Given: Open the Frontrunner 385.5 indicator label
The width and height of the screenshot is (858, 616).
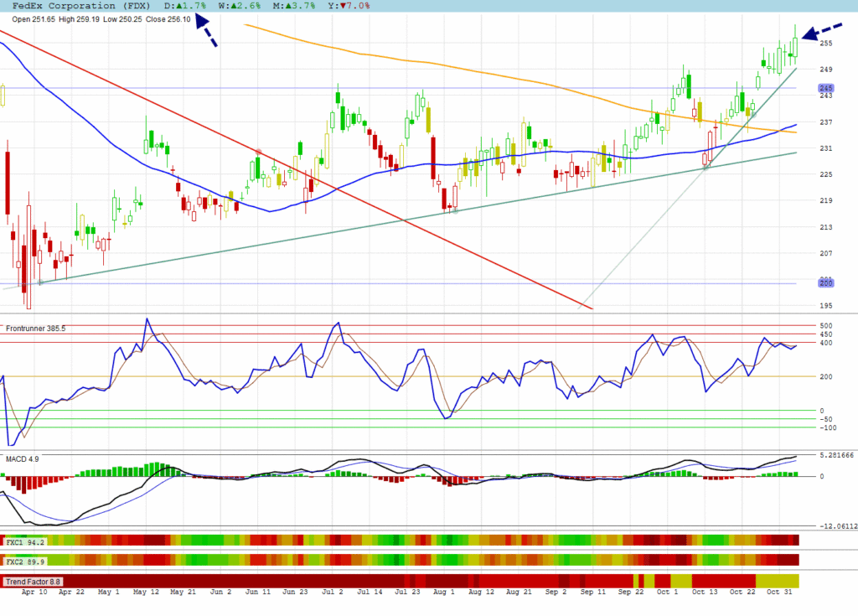Looking at the screenshot, I should click(35, 329).
